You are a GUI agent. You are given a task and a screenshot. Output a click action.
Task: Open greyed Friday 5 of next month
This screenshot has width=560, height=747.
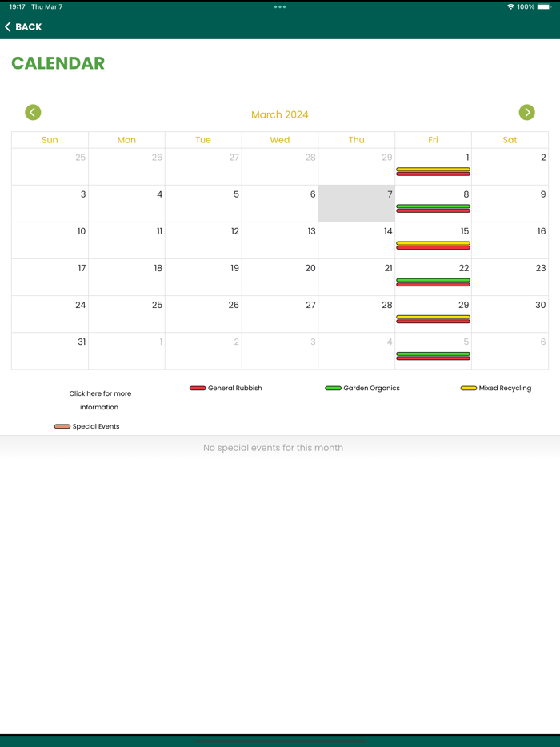(434, 351)
